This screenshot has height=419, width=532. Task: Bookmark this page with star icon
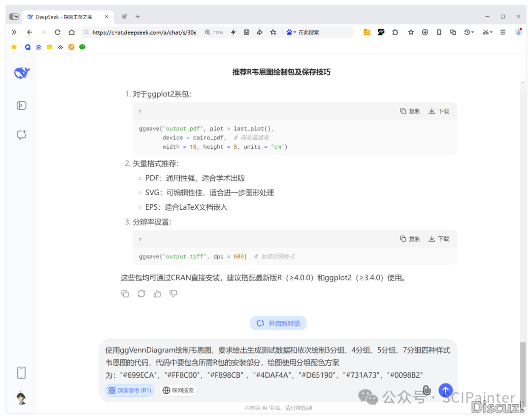pyautogui.click(x=273, y=32)
